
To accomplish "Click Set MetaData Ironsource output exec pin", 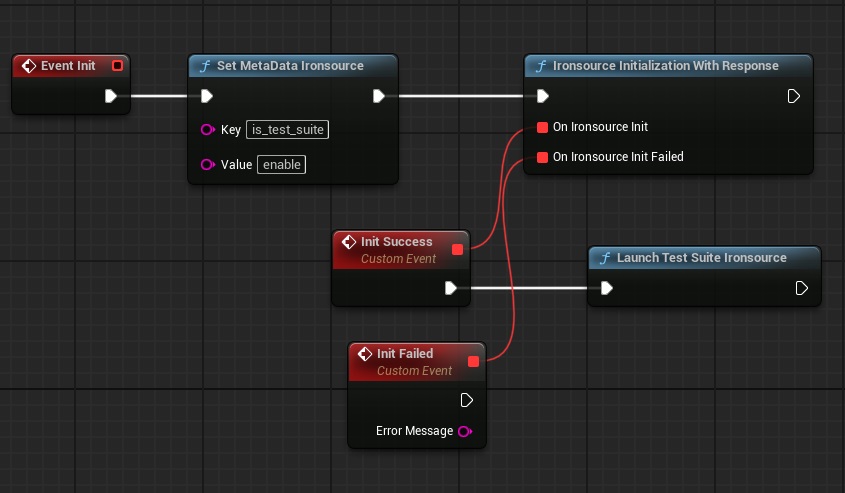I will coord(379,96).
